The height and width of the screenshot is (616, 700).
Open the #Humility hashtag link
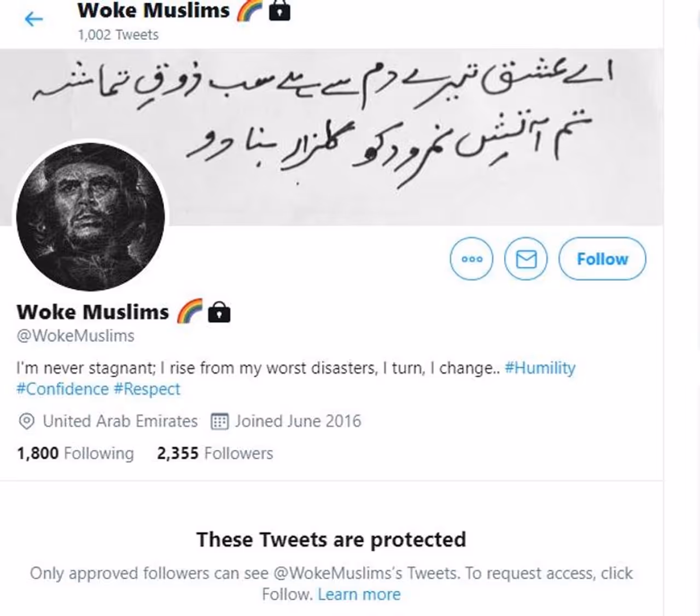(x=540, y=368)
